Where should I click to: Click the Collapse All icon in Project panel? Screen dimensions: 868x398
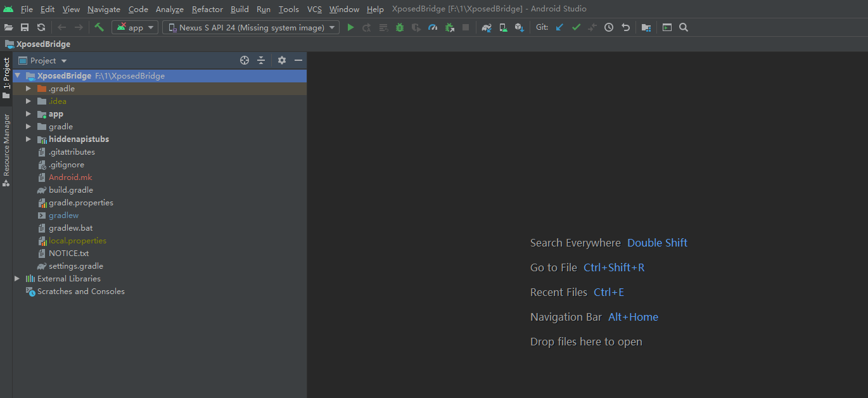(261, 60)
